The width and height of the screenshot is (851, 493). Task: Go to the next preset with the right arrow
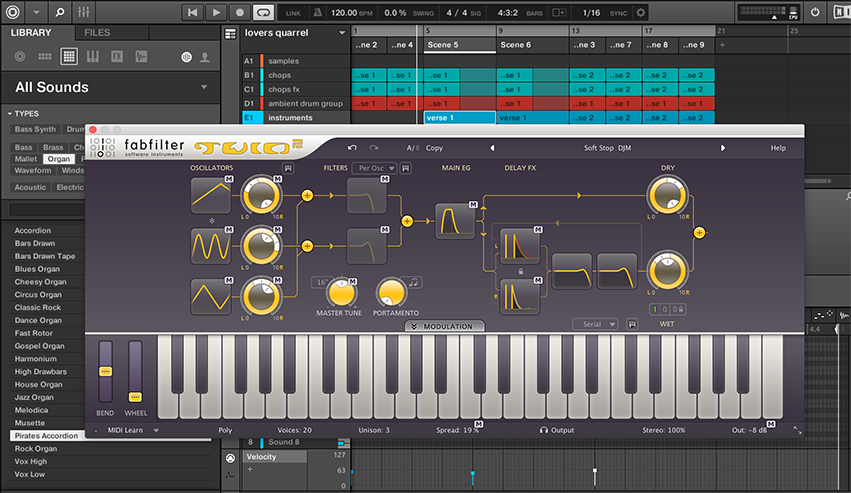point(722,148)
